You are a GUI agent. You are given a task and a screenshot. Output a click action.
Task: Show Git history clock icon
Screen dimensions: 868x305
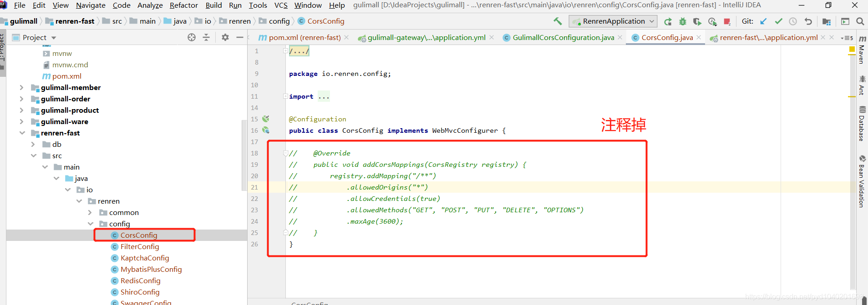[793, 21]
